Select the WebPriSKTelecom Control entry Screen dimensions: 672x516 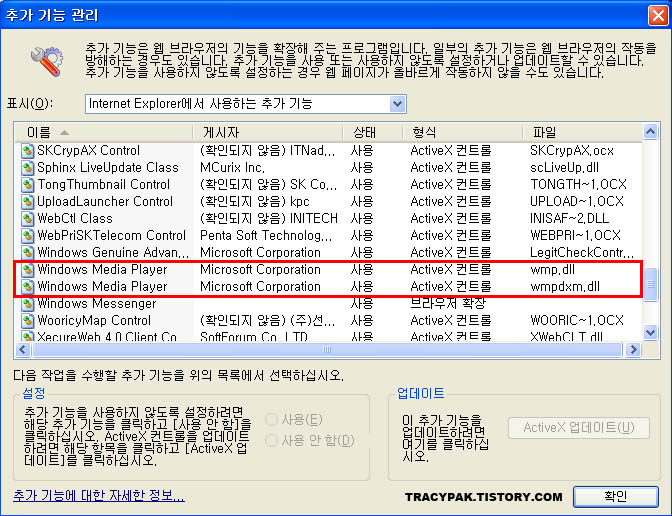click(111, 236)
